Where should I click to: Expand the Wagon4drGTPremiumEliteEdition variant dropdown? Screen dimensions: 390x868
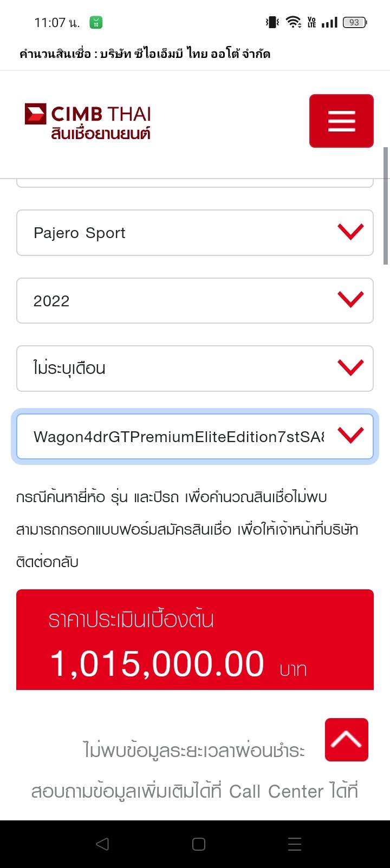[x=195, y=436]
